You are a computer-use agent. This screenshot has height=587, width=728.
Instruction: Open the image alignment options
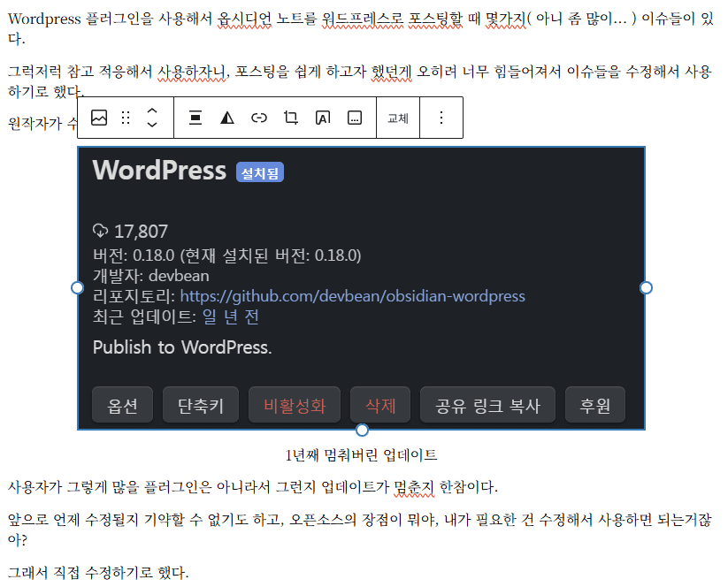click(195, 118)
